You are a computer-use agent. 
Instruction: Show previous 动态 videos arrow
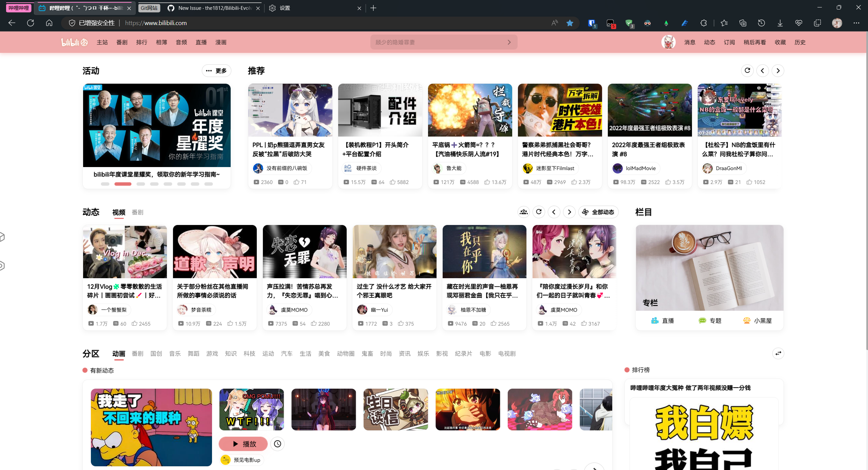pyautogui.click(x=554, y=212)
